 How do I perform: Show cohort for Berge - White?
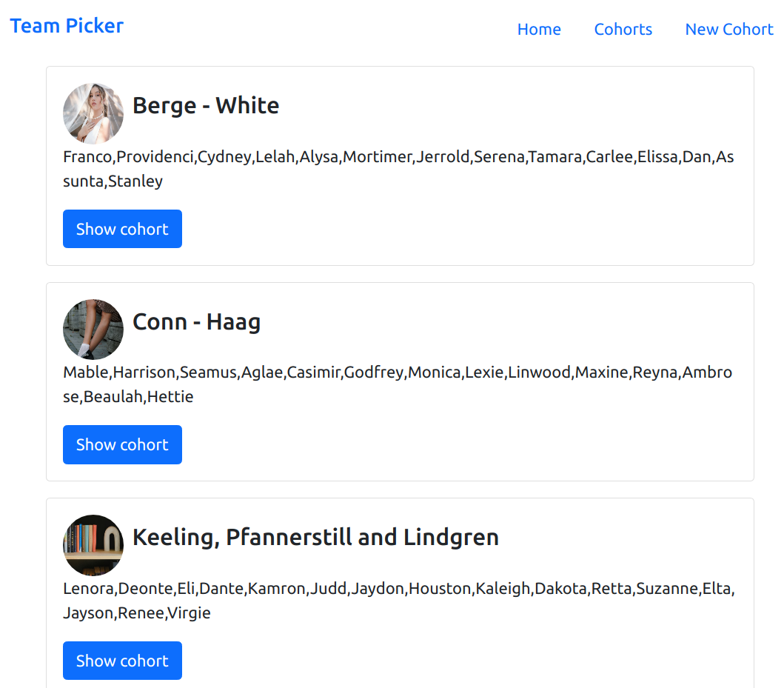click(x=122, y=229)
